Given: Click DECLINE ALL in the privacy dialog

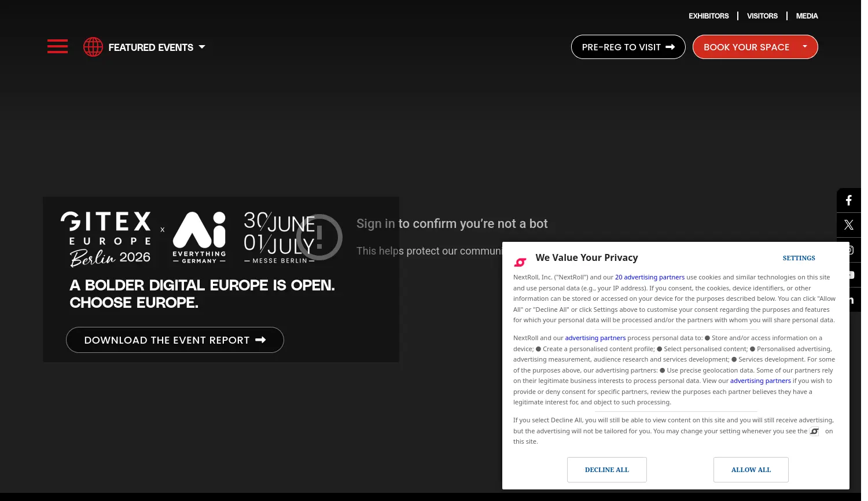Looking at the screenshot, I should click(x=606, y=469).
